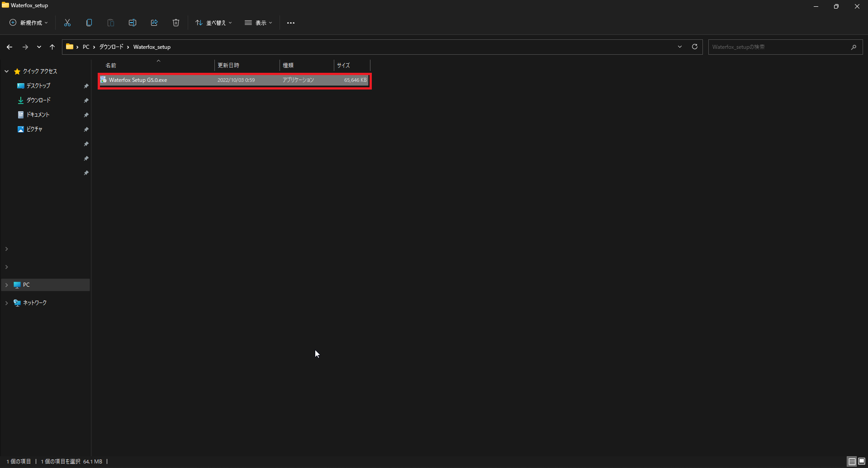The width and height of the screenshot is (868, 468).
Task: Switch to details view icon in status bar
Action: 852,462
